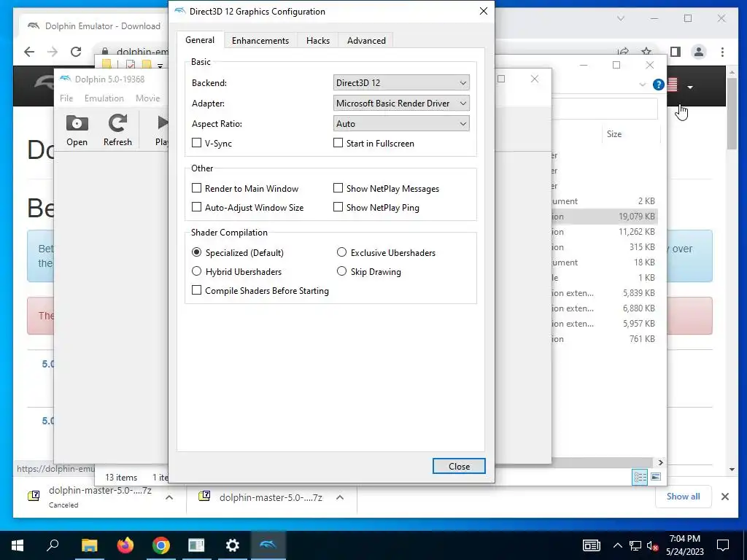Screen dimensions: 747x560
Task: Click the Dolphin icon in the taskbar
Action: (x=268, y=545)
